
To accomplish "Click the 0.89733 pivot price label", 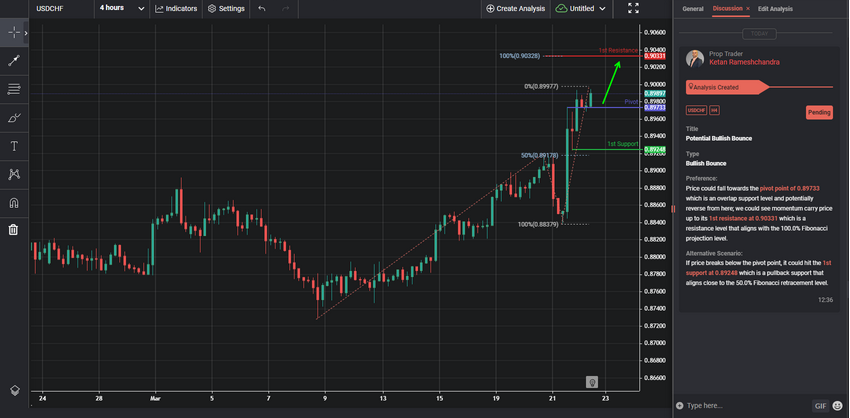I will point(655,108).
